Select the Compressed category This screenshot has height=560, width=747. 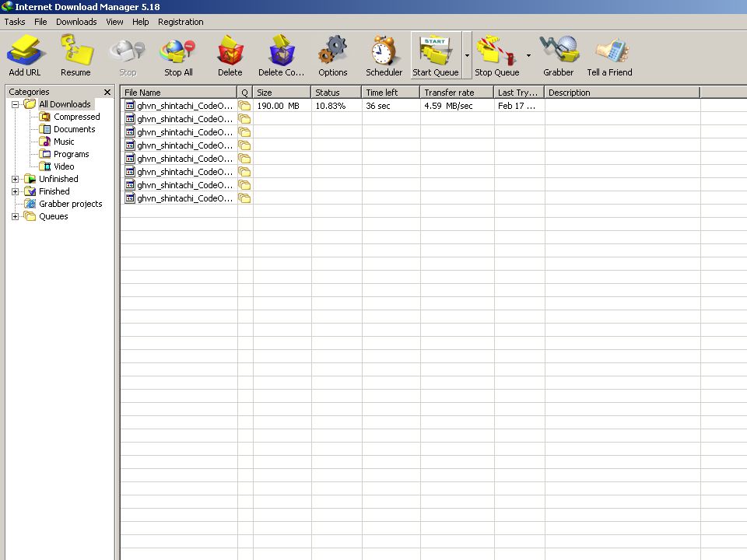pyautogui.click(x=77, y=117)
